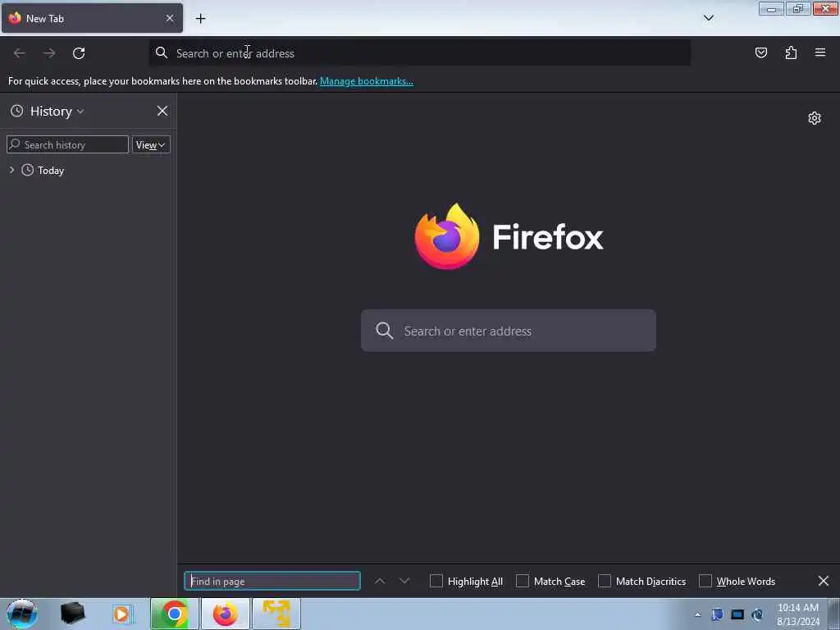
Task: Click the Search history field
Action: (x=67, y=144)
